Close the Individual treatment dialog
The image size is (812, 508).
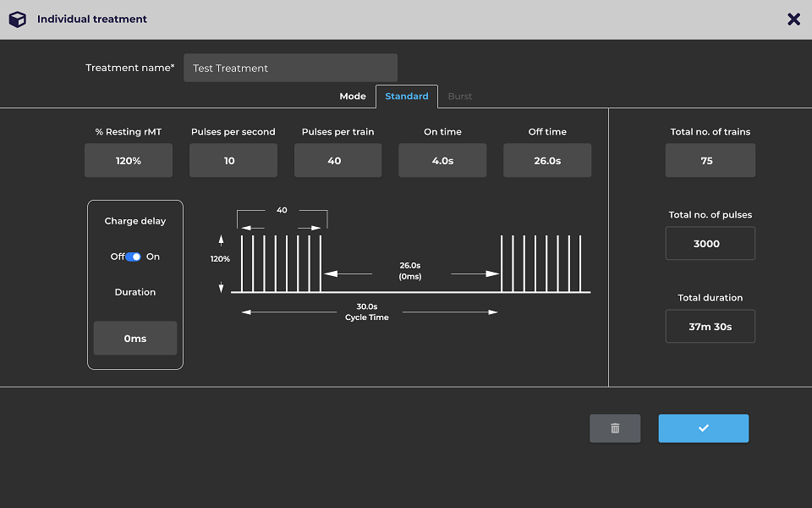[793, 19]
